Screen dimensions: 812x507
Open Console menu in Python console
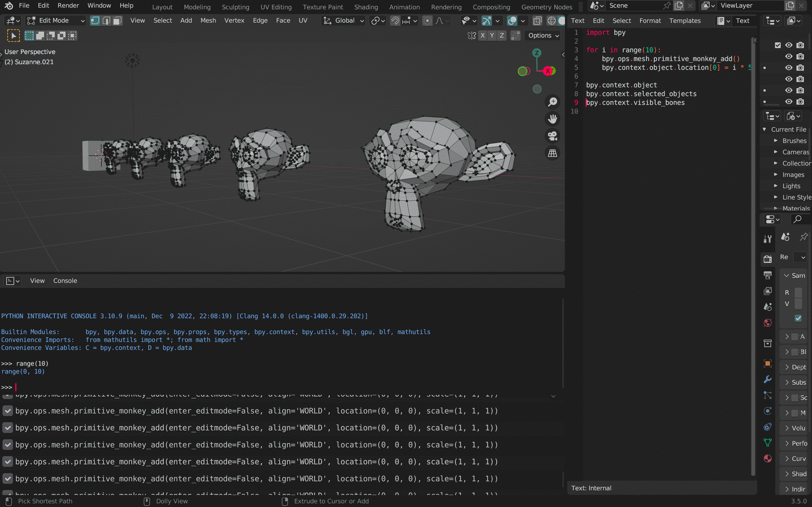[x=65, y=281]
